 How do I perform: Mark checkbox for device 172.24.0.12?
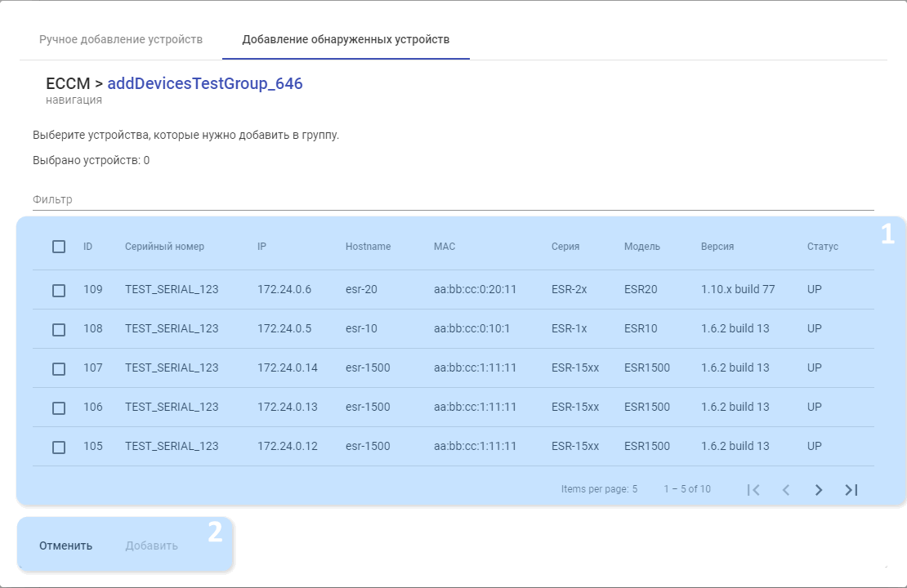click(59, 447)
